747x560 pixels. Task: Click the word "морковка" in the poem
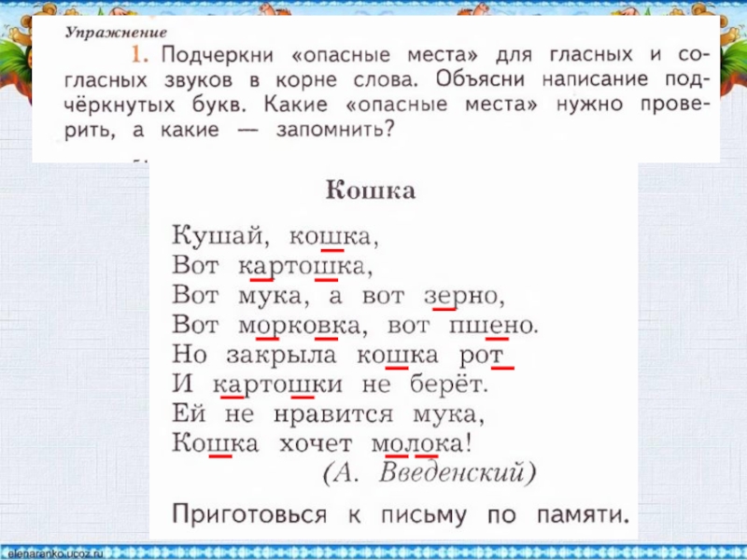[300, 325]
